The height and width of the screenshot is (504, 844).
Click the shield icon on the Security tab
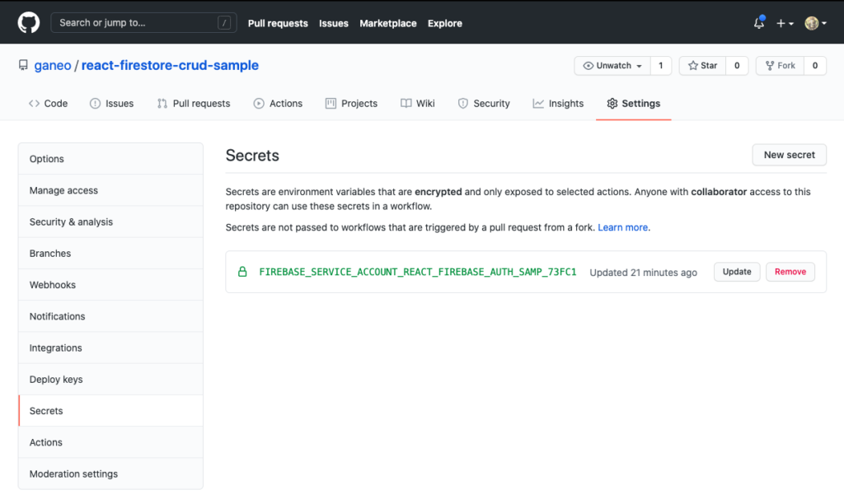(x=465, y=103)
